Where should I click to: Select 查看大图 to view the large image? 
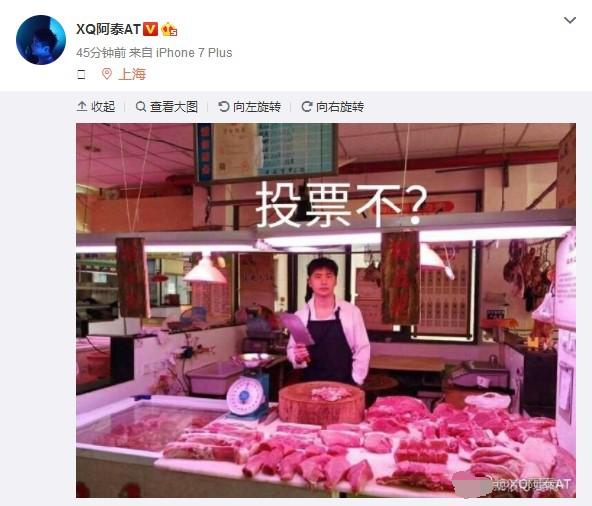click(x=174, y=107)
